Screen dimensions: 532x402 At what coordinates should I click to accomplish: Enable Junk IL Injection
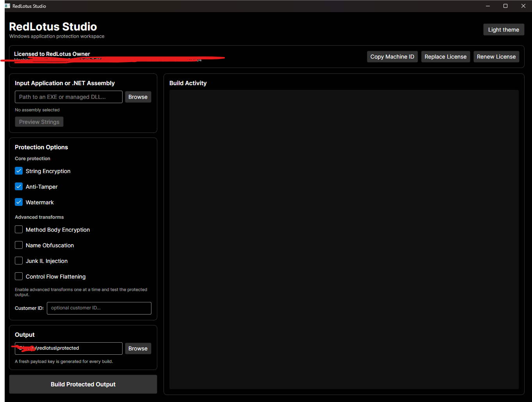click(x=19, y=261)
